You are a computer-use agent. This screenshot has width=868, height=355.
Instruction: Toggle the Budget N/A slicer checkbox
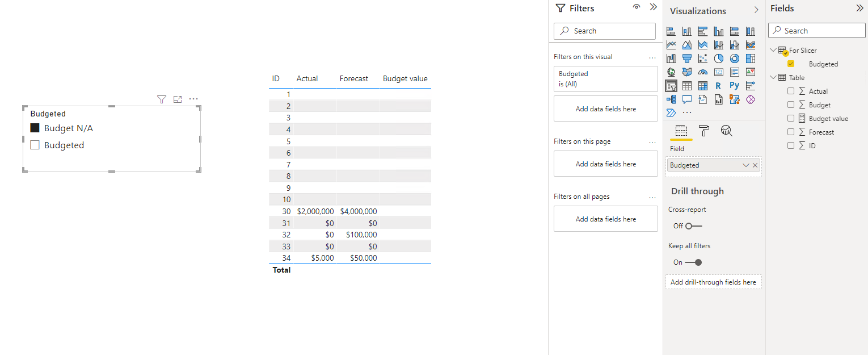coord(35,128)
